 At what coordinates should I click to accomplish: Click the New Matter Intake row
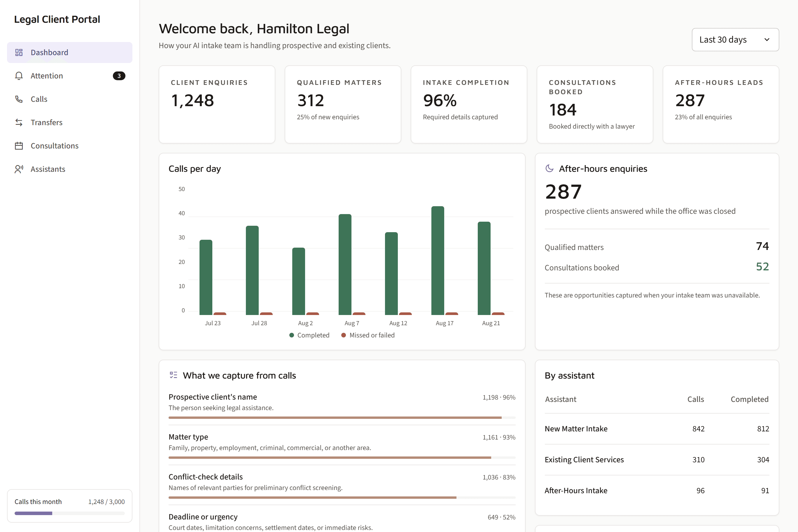657,429
